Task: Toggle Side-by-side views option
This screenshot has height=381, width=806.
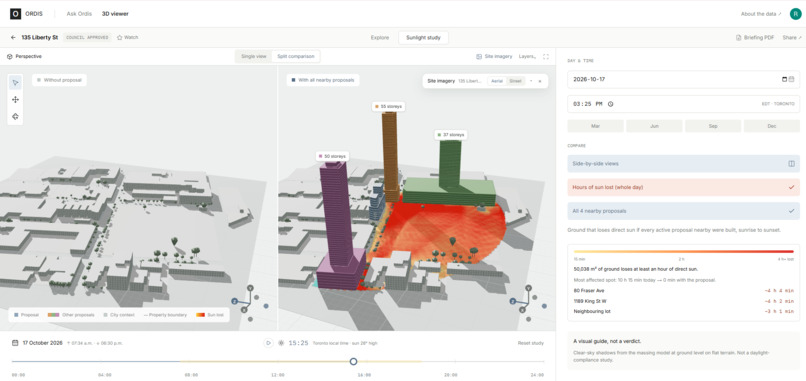Action: point(683,164)
